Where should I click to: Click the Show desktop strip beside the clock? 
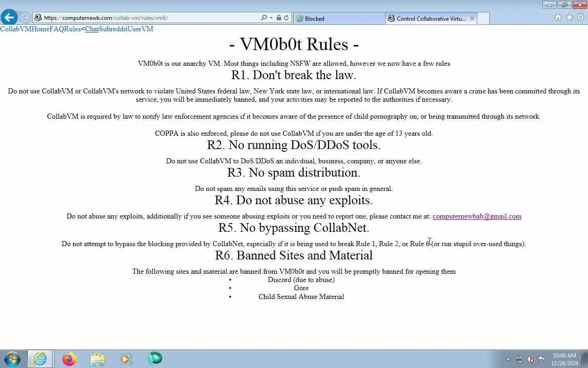(x=585, y=359)
